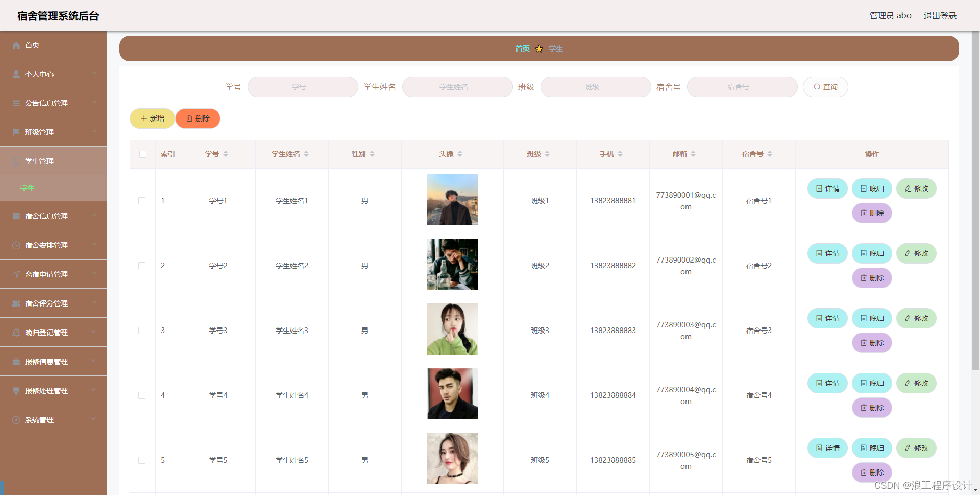This screenshot has height=495, width=980.
Task: Check the row checkbox for 学号3
Action: coord(142,331)
